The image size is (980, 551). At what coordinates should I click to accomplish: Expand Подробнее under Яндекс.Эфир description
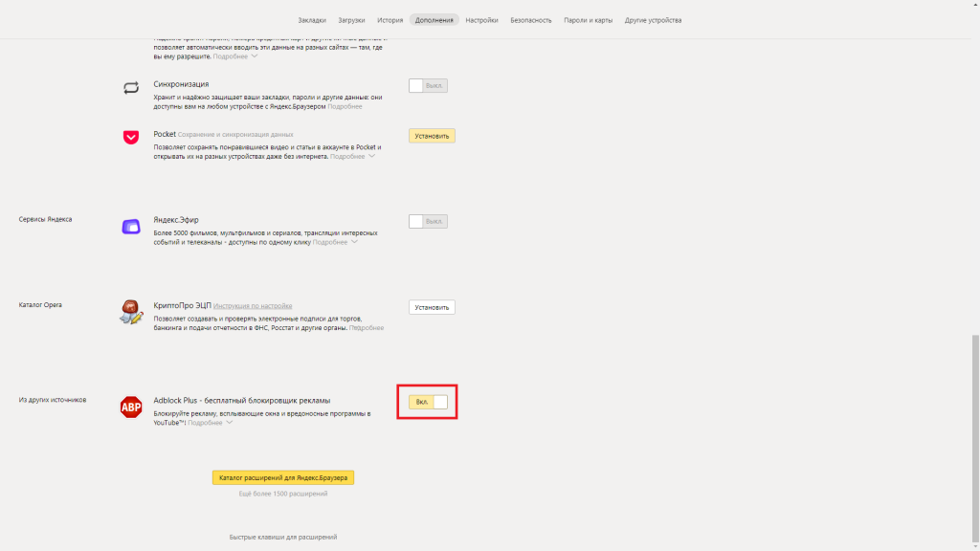click(x=335, y=242)
